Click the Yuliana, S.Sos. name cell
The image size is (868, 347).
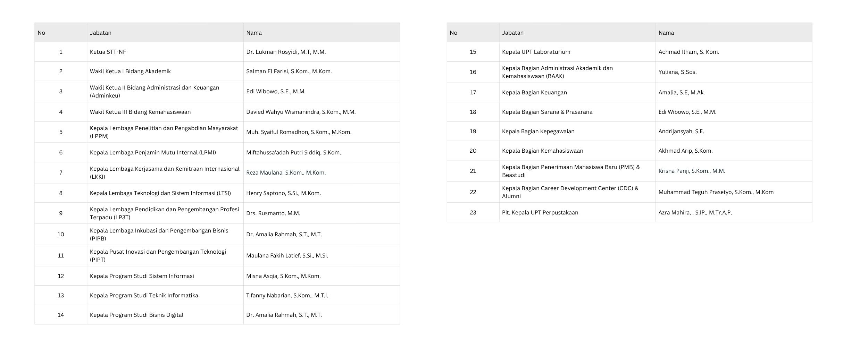[677, 72]
